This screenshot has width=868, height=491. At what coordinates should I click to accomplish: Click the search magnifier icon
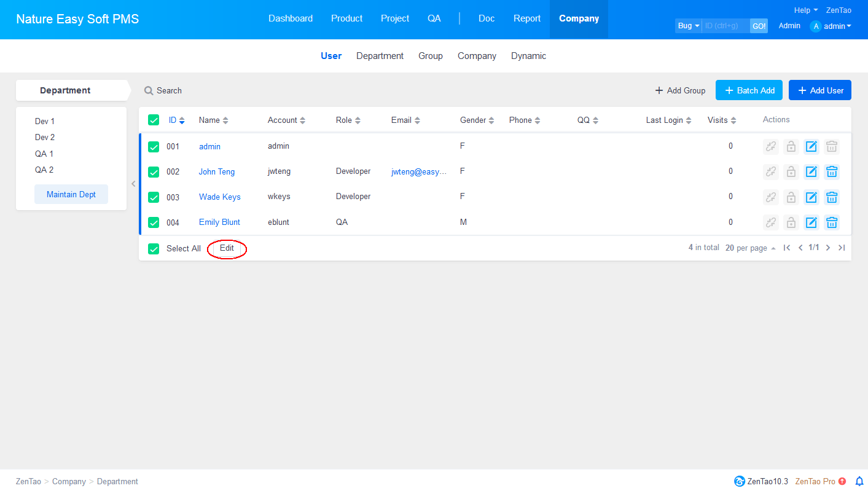coord(149,91)
